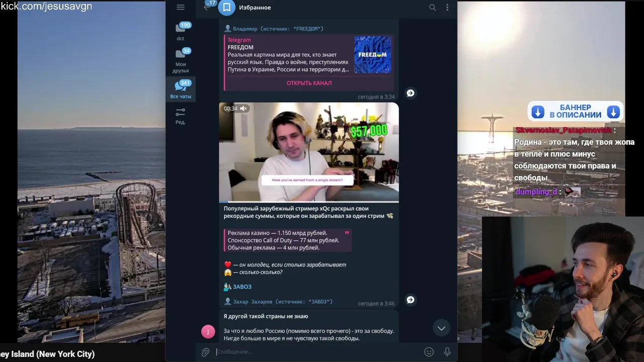Select the Мои друзья folder

[181, 60]
